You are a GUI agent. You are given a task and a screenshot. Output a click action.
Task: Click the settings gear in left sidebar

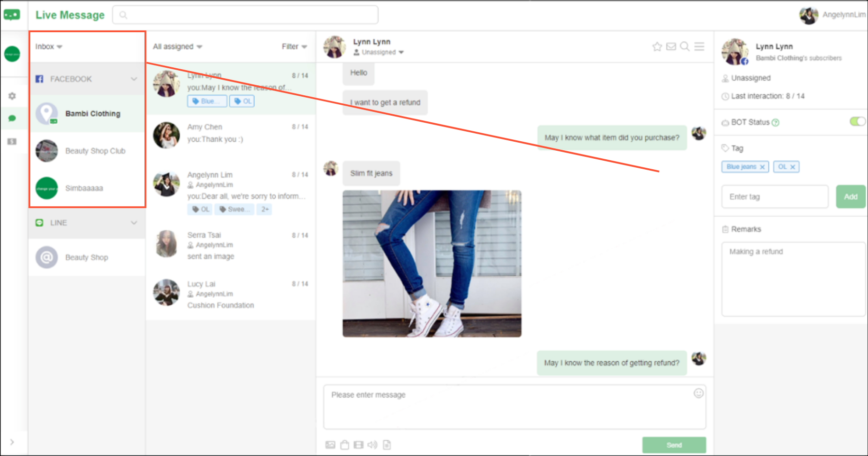tap(12, 96)
